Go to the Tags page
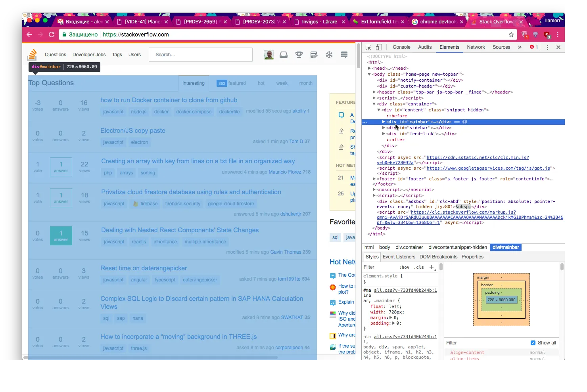587x392 pixels. click(117, 55)
